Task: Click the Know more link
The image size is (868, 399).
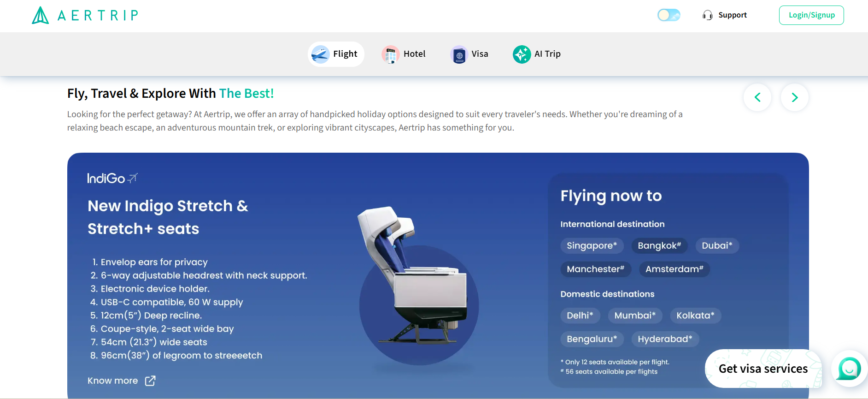Action: (113, 381)
